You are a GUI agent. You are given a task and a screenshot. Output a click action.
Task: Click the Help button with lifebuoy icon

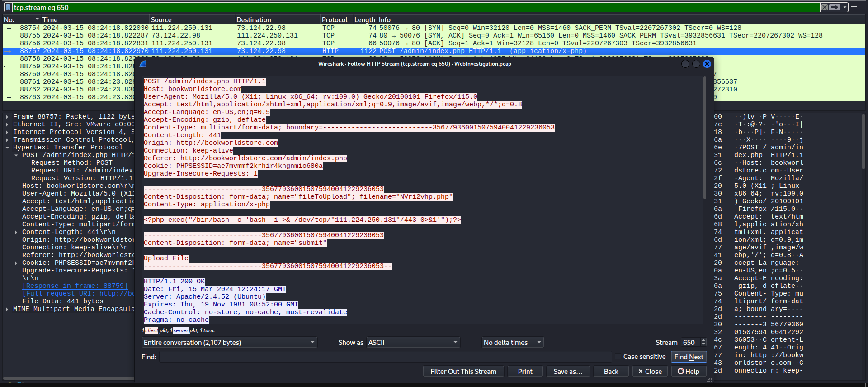[689, 371]
